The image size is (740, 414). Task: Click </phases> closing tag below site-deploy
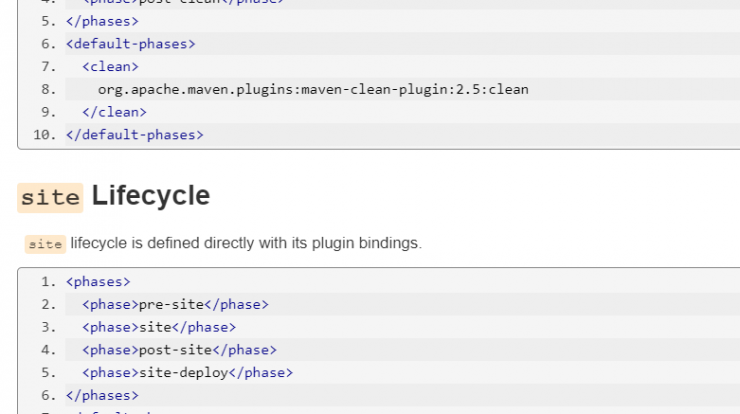[x=102, y=395]
